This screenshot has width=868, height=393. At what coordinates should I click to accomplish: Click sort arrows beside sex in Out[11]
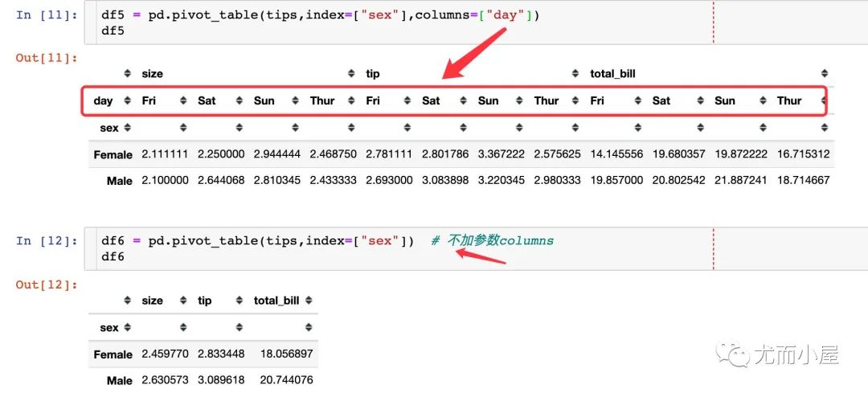click(127, 128)
